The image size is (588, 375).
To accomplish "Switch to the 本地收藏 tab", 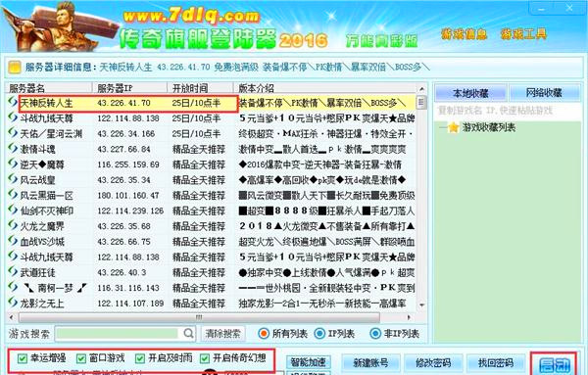I will (x=470, y=93).
